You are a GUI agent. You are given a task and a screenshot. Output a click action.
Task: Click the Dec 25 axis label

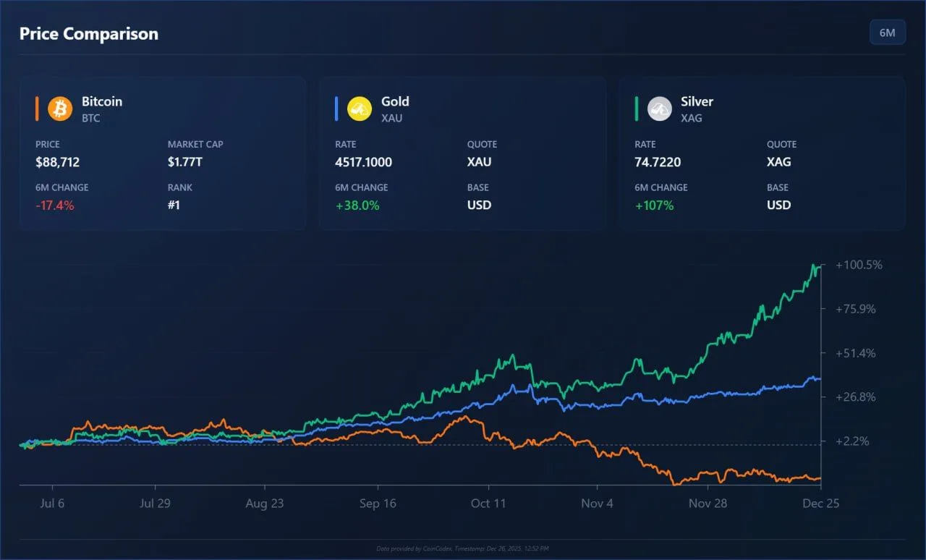[x=821, y=503]
